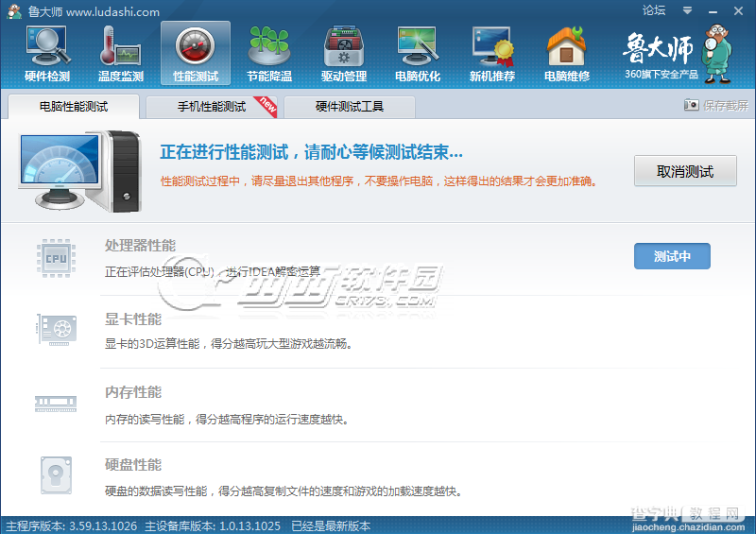This screenshot has width=756, height=534.
Task: Click 取消测试 cancel test button
Action: 685,171
